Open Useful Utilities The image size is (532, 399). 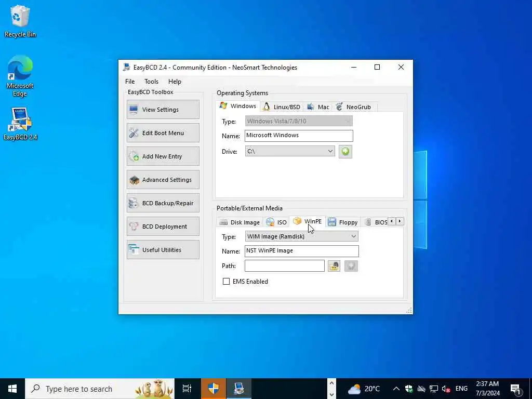pyautogui.click(x=163, y=250)
